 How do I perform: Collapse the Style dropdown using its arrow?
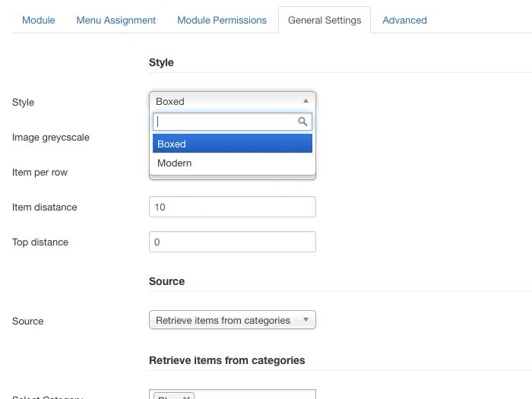tap(306, 101)
